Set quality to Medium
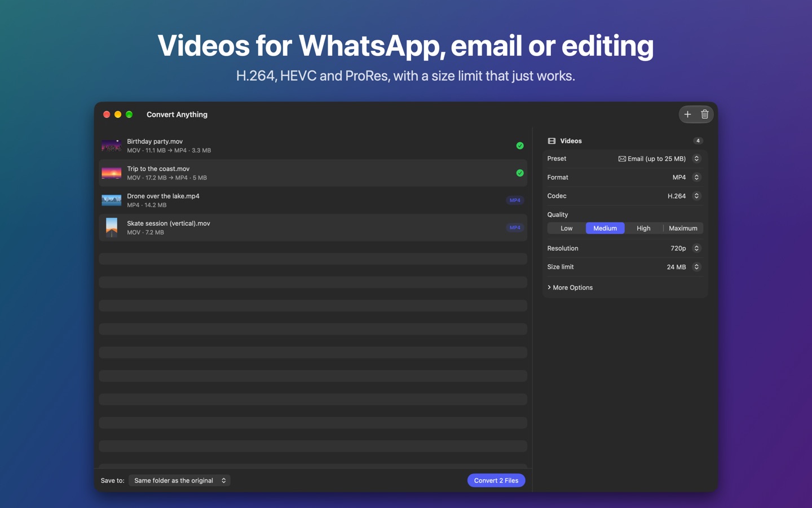Screen dimensions: 812x508 tap(605, 228)
